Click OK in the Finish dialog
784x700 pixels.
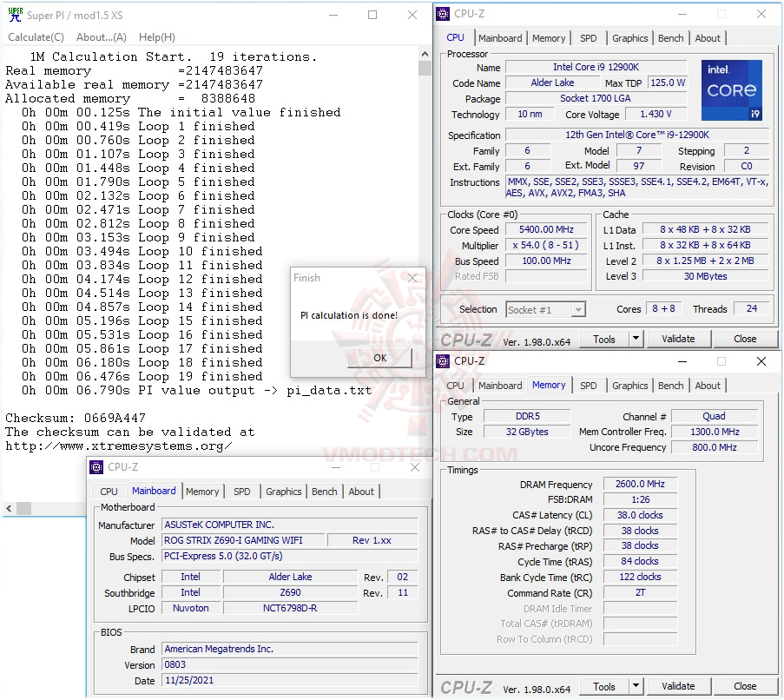coord(379,358)
